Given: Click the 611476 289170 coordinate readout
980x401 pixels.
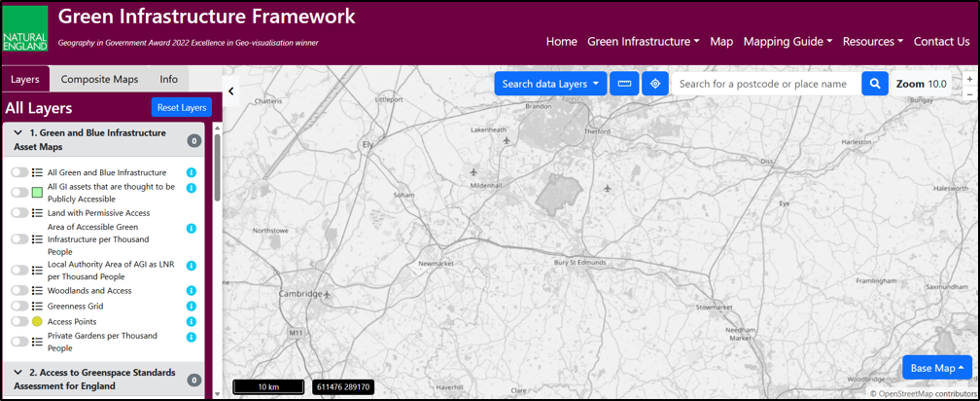Looking at the screenshot, I should (343, 387).
